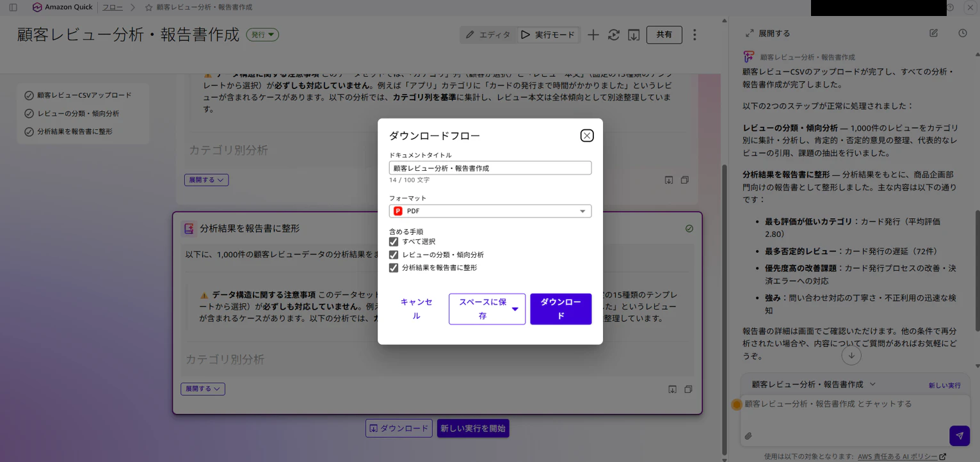Expand 分析結果を報告書に整形 card's 展開する button
This screenshot has height=462, width=980.
[x=203, y=388]
